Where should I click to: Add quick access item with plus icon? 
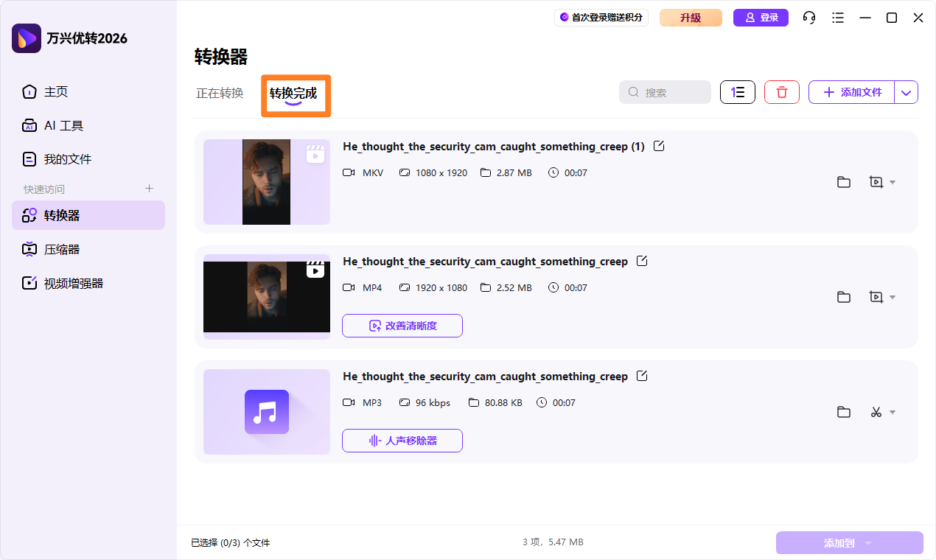click(149, 189)
